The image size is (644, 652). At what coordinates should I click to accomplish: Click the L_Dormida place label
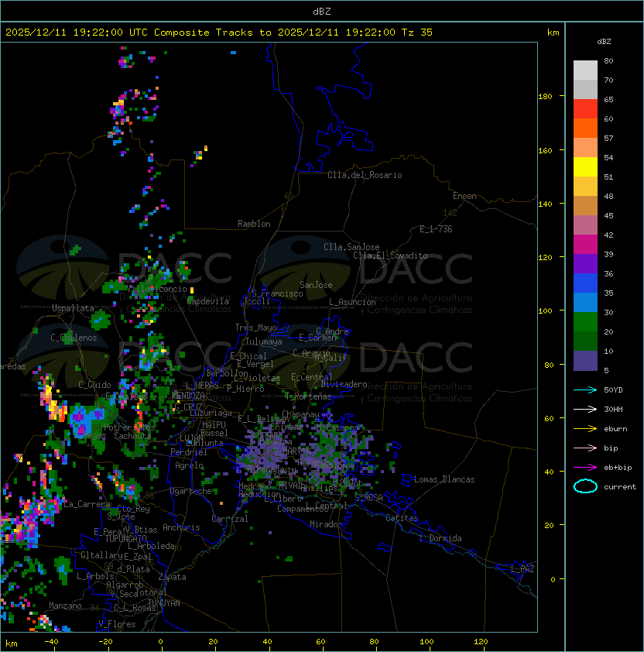point(440,538)
